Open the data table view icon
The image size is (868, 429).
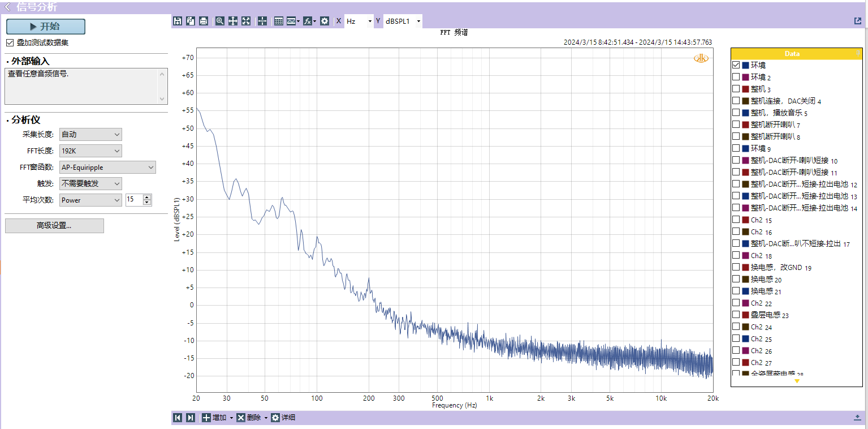(x=279, y=21)
